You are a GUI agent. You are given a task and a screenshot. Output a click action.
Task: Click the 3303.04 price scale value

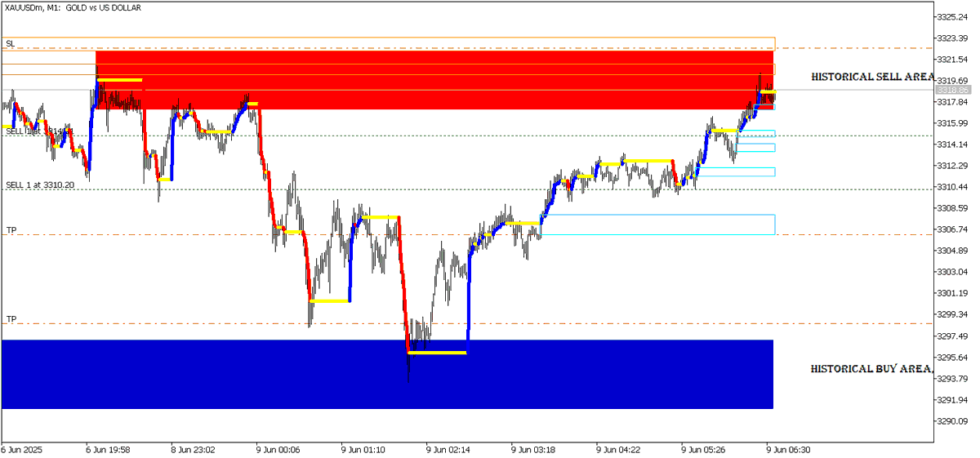(952, 272)
